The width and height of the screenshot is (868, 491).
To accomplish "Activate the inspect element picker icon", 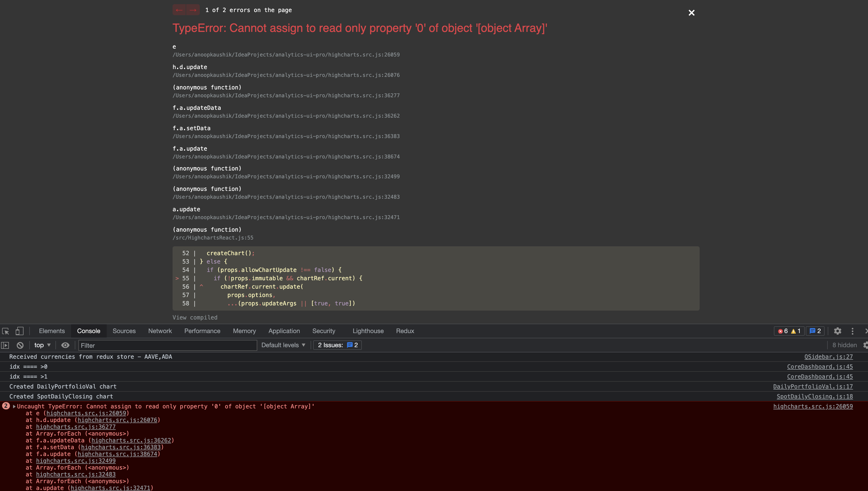I will [x=5, y=331].
